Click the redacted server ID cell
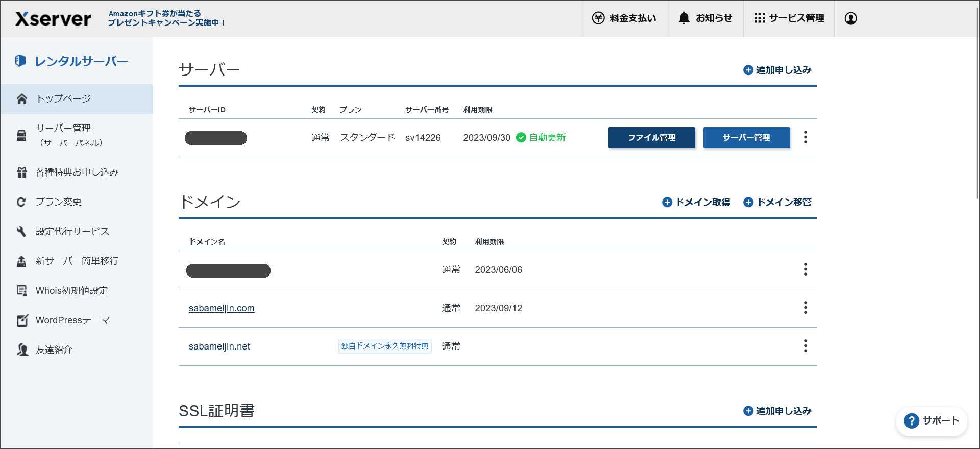This screenshot has height=449, width=980. click(216, 138)
